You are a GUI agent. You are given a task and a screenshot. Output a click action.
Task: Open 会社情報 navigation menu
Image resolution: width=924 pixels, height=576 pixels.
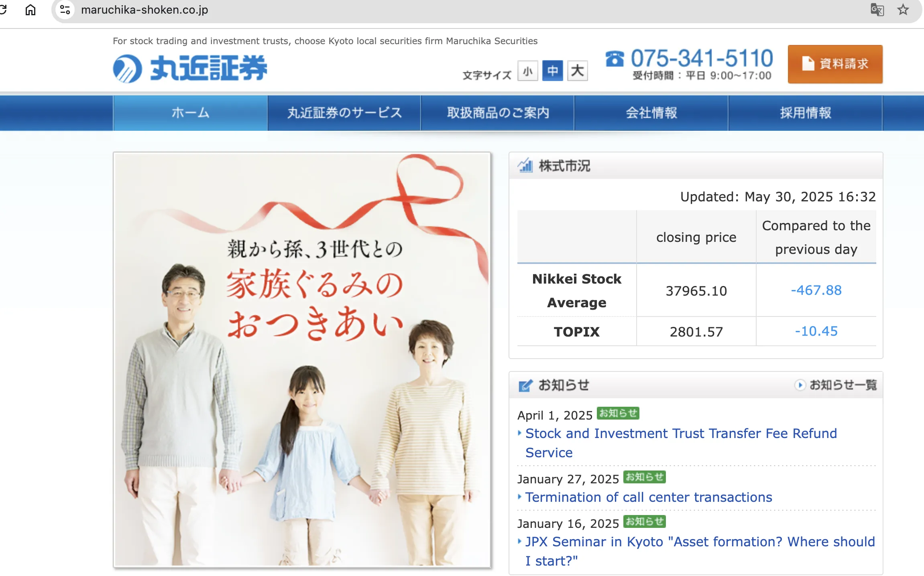click(651, 113)
